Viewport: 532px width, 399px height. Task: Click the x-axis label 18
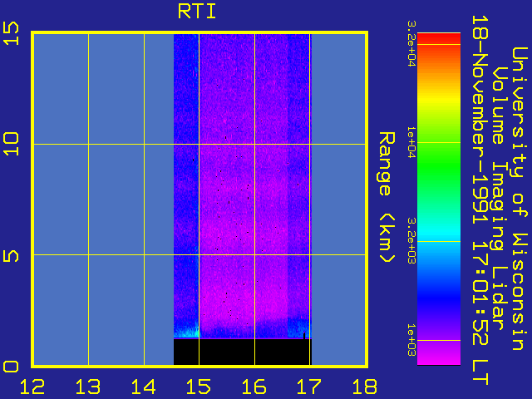[x=365, y=387]
